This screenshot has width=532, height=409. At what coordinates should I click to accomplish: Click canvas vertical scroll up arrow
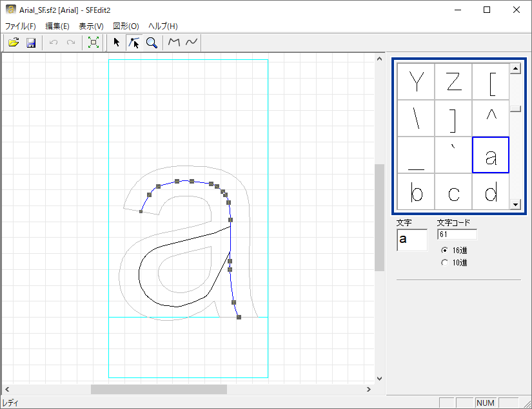(379, 59)
